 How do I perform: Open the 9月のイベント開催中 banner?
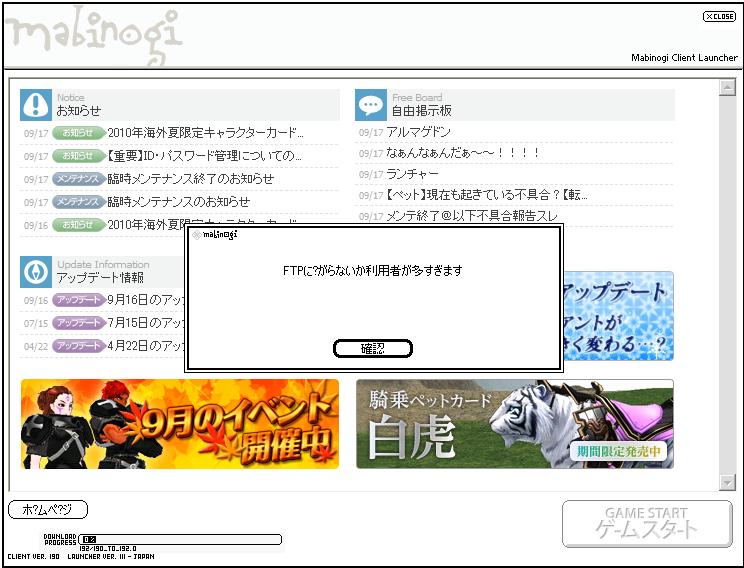(180, 424)
